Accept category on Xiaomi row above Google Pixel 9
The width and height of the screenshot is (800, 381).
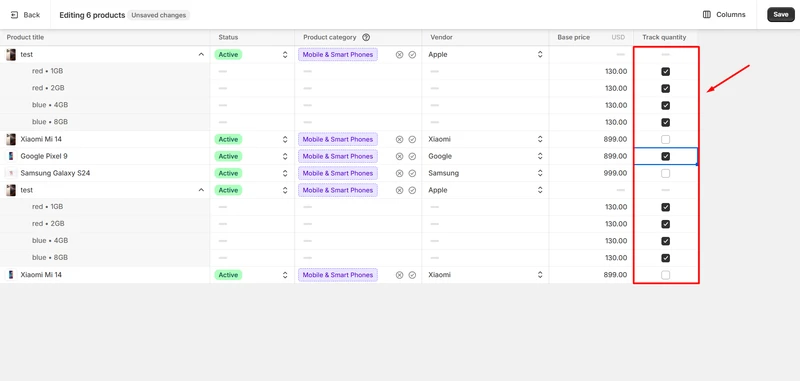click(412, 139)
